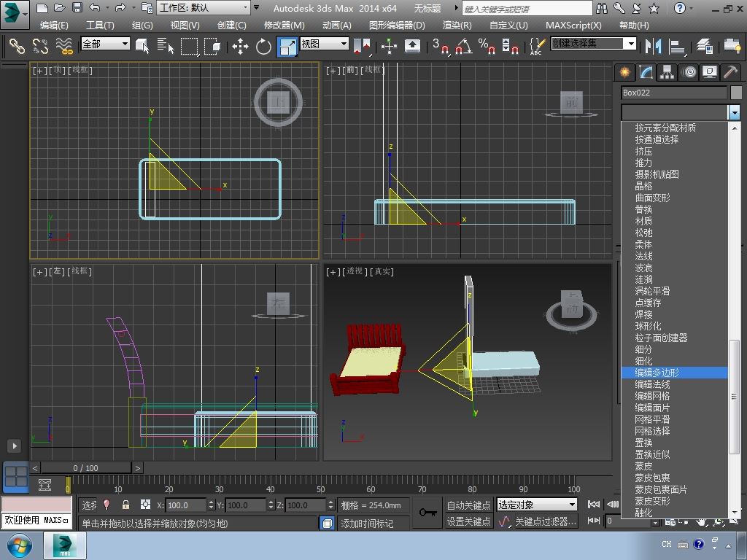
Task: Toggle the Spinner Snap button
Action: click(x=510, y=46)
